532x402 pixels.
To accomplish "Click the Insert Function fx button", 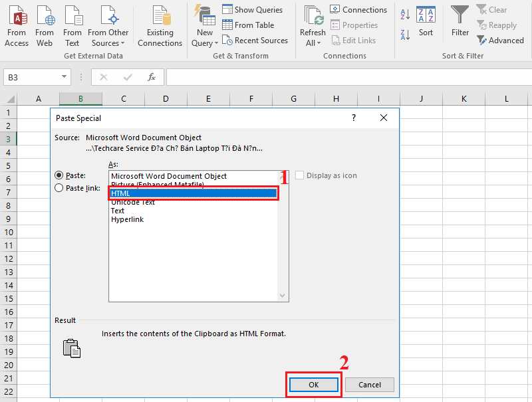I will tap(152, 77).
